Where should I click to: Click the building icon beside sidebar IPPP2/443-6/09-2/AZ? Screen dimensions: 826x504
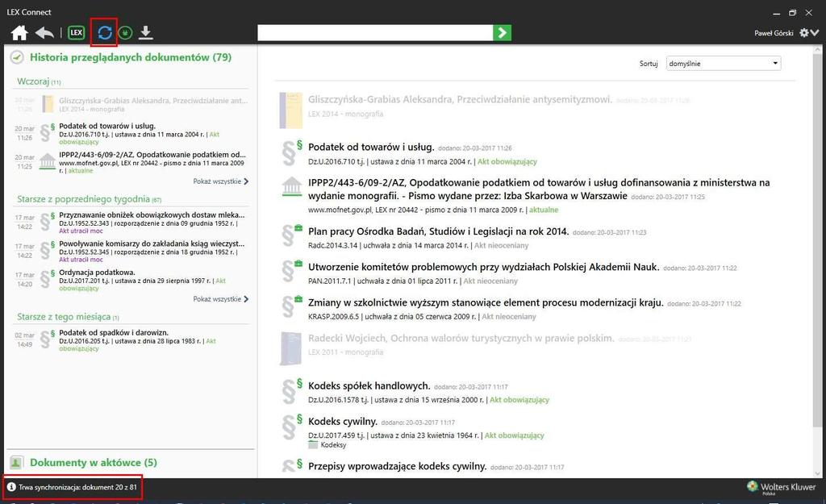48,161
